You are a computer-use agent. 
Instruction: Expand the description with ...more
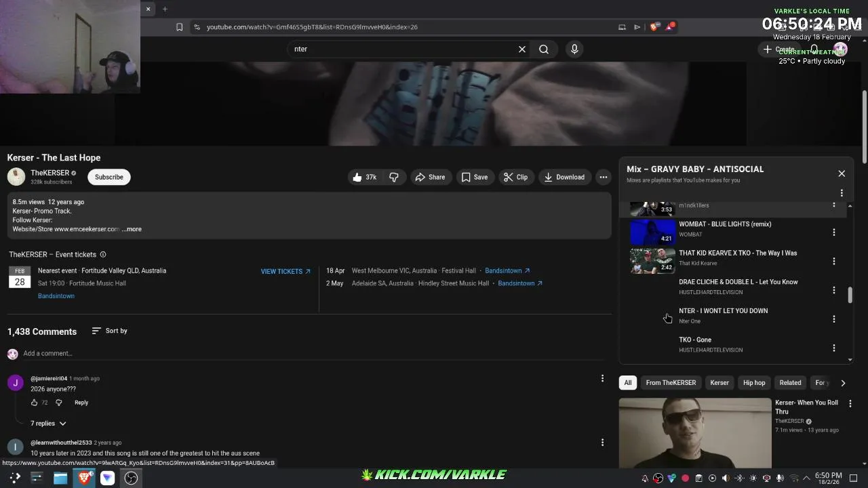tap(132, 229)
